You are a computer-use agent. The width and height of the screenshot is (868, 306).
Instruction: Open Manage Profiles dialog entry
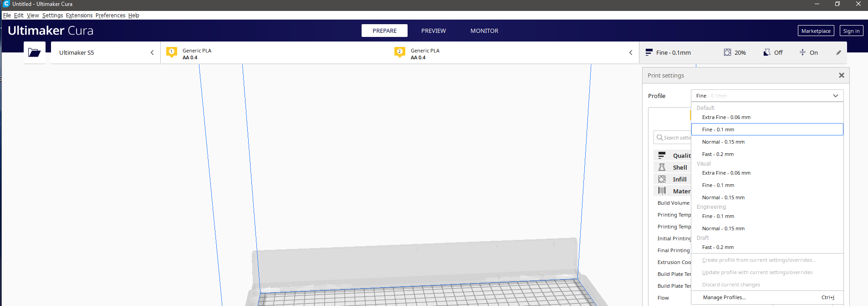[x=767, y=297]
